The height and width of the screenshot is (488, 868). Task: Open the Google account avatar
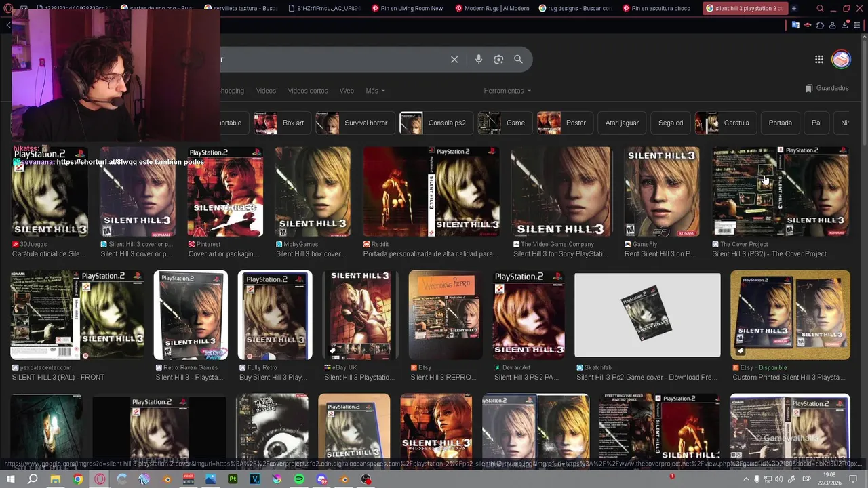(x=841, y=60)
